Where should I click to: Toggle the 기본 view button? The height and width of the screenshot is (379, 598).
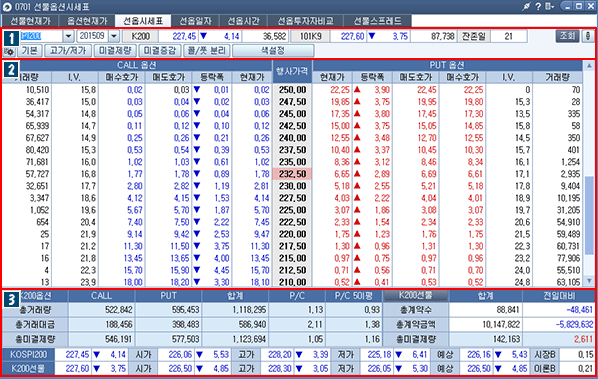pos(29,51)
